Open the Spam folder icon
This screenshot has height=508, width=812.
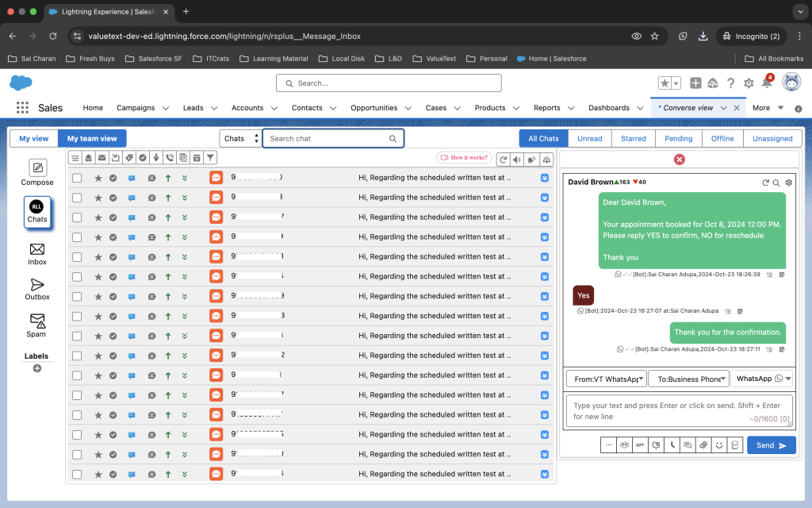(x=37, y=320)
